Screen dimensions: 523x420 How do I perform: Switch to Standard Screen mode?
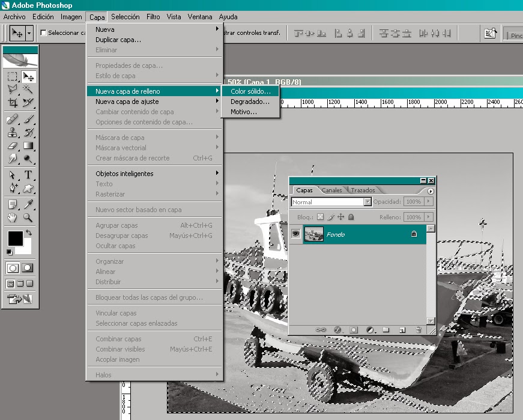click(10, 284)
